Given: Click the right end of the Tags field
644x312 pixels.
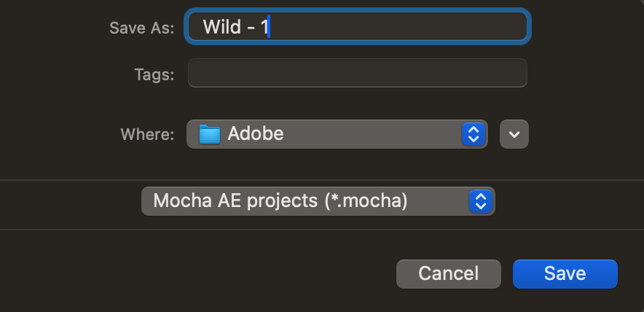Looking at the screenshot, I should coord(503,74).
